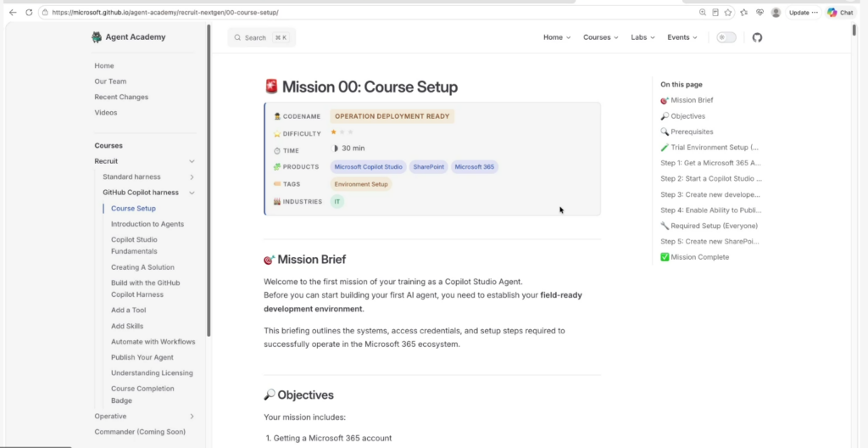Select the Microsoft Copilot Studio product tag

[368, 167]
